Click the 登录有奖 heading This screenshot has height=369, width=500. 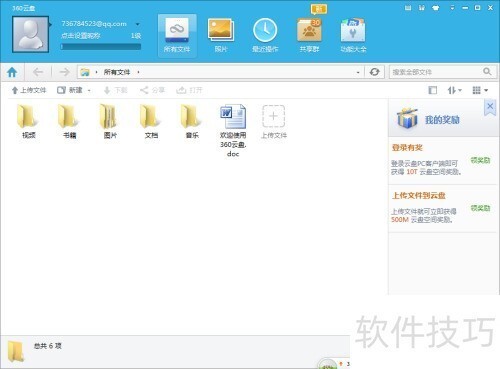point(407,148)
